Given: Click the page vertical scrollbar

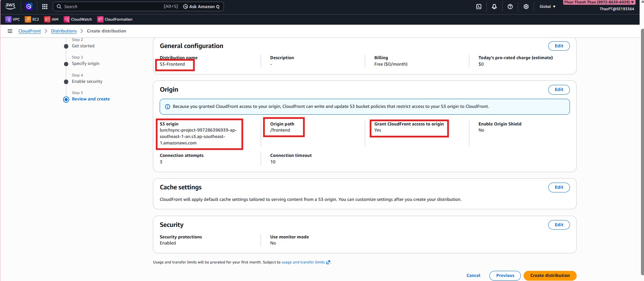Looking at the screenshot, I should click(642, 152).
